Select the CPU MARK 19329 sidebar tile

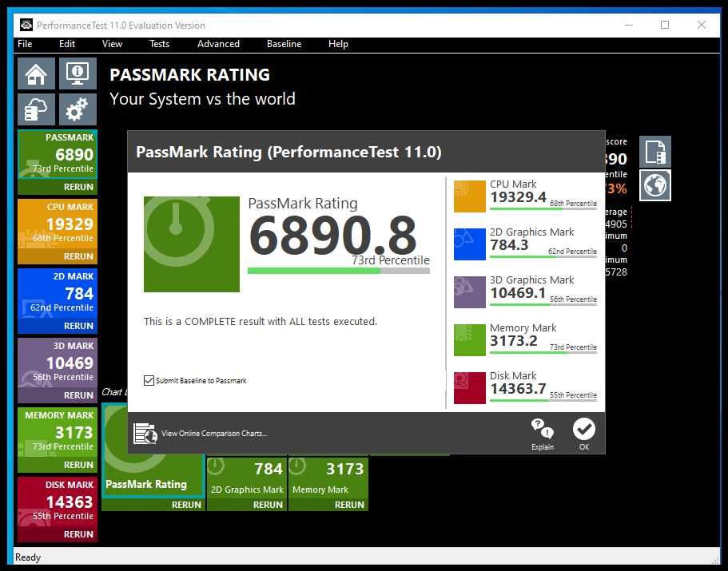58,224
